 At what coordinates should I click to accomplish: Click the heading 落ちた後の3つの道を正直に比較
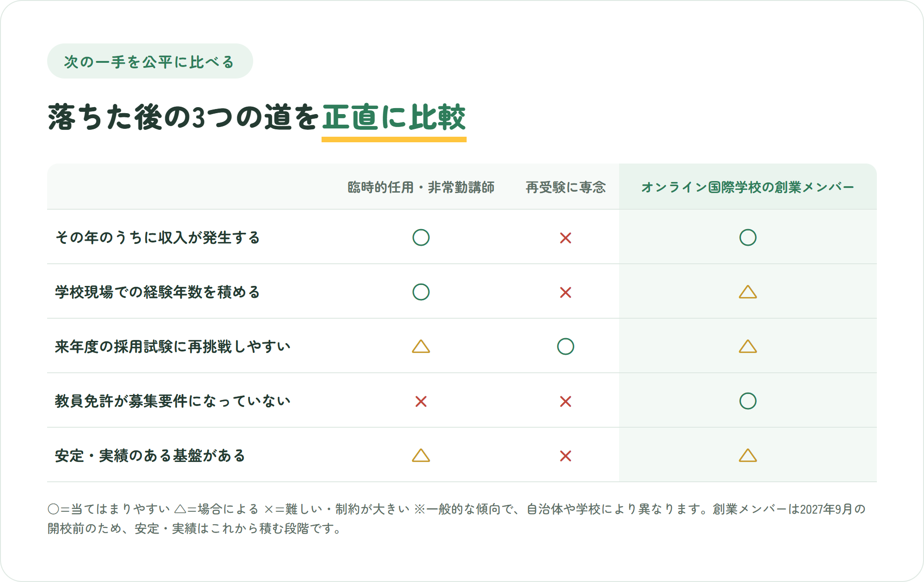(x=257, y=117)
